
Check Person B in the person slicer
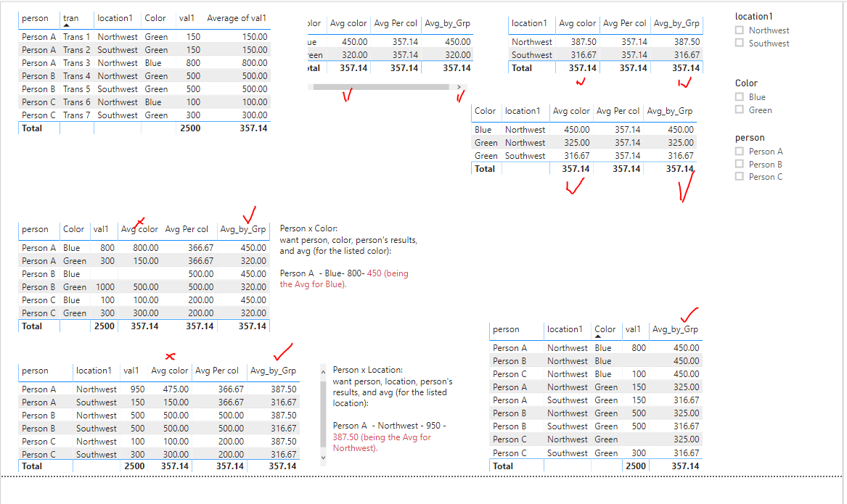pyautogui.click(x=740, y=164)
